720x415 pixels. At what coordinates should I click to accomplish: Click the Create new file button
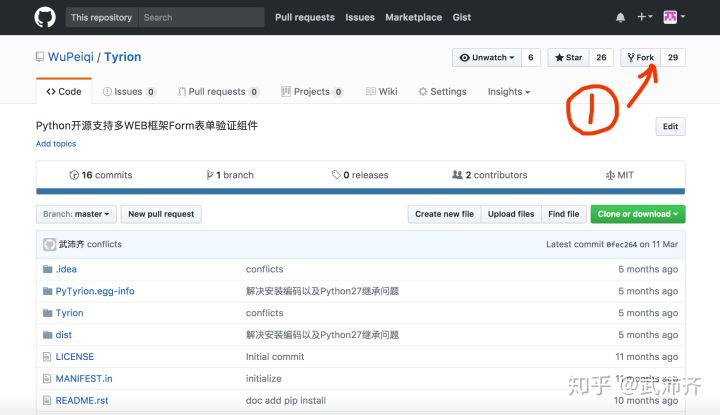click(x=444, y=214)
